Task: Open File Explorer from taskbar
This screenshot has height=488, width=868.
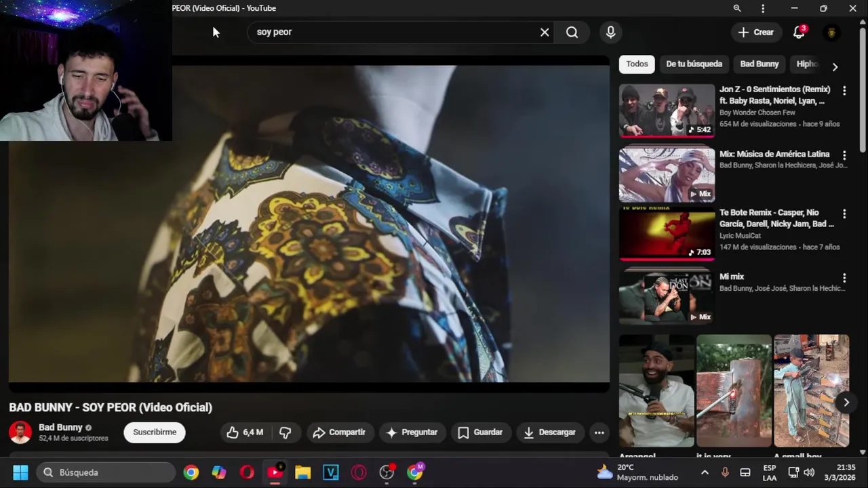Action: pyautogui.click(x=302, y=472)
